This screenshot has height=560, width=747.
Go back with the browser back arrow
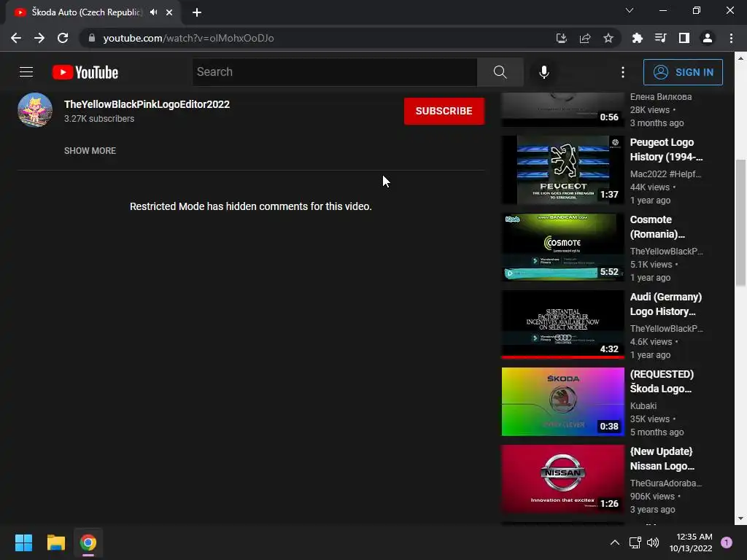click(16, 38)
